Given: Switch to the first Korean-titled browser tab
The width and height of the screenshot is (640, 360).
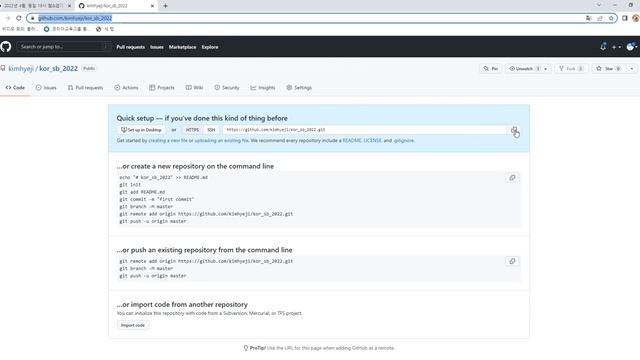Looking at the screenshot, I should tap(34, 6).
